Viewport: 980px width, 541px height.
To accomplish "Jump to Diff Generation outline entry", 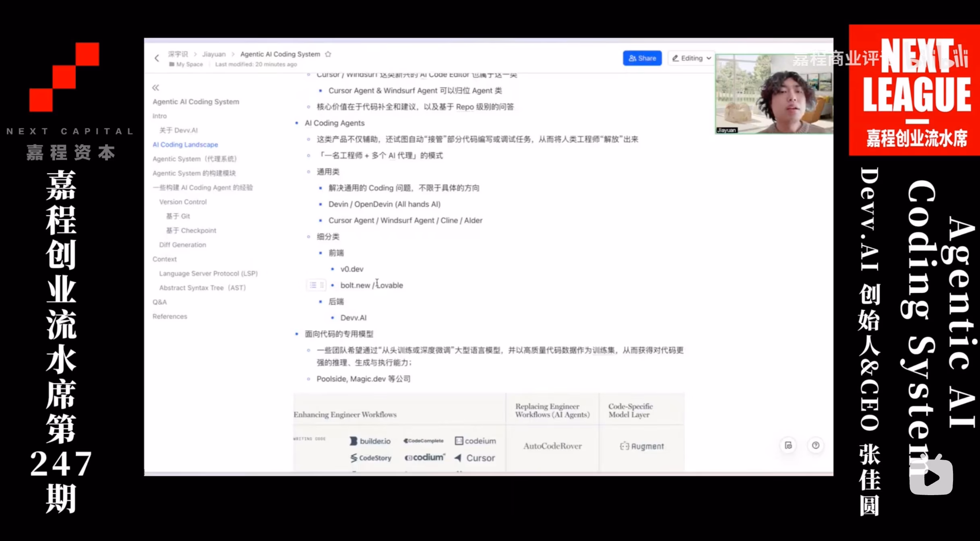I will pos(182,245).
